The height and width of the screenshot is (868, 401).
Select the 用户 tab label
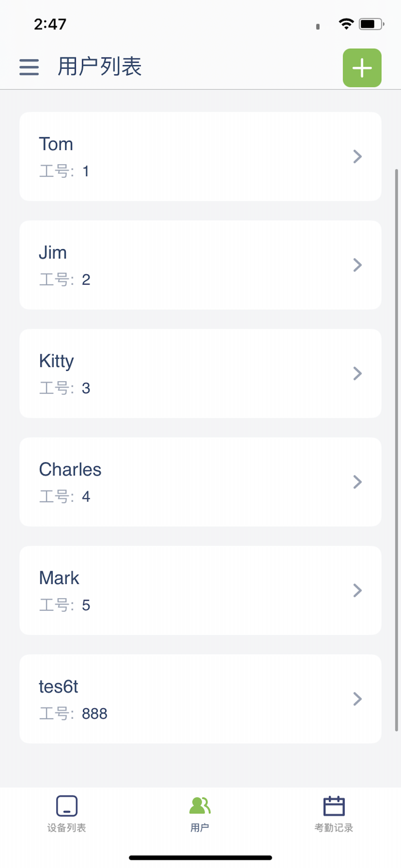200,828
